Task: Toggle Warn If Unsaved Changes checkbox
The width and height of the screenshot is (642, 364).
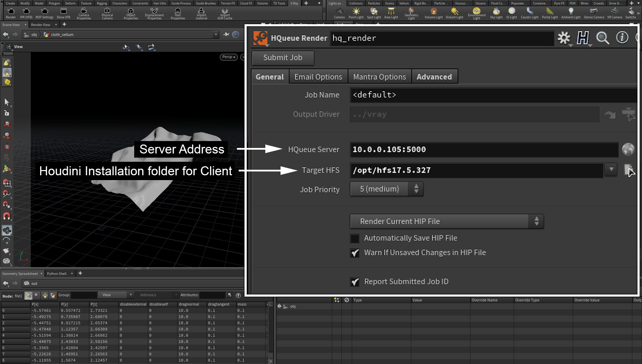Action: tap(355, 253)
